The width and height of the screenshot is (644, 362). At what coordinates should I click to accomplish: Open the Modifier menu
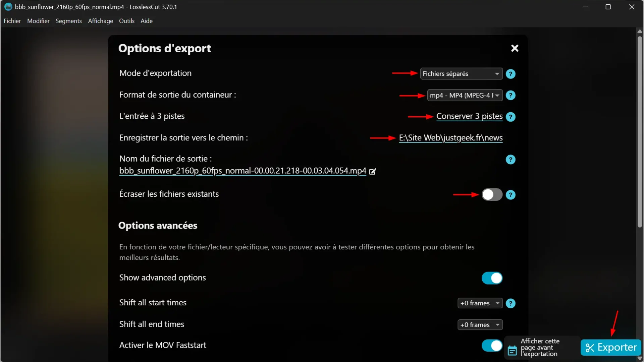[x=38, y=21]
